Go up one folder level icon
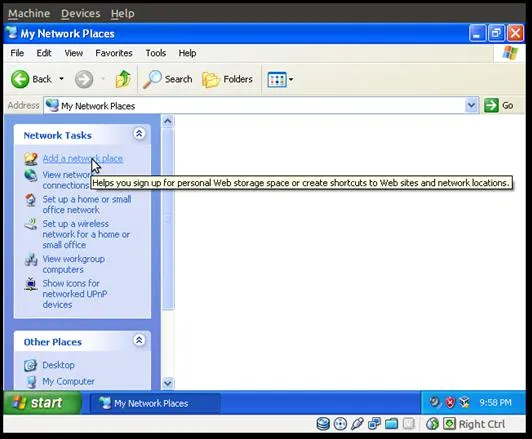Image resolution: width=532 pixels, height=439 pixels. point(123,79)
